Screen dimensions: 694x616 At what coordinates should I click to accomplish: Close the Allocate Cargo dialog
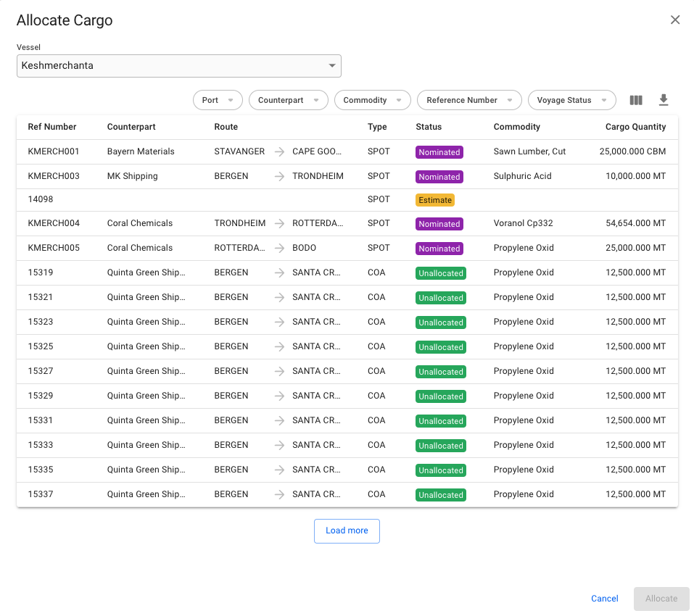click(x=675, y=20)
